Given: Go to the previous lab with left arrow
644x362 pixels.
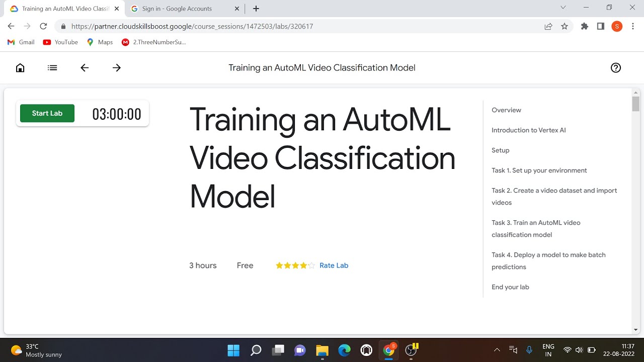Looking at the screenshot, I should (85, 68).
